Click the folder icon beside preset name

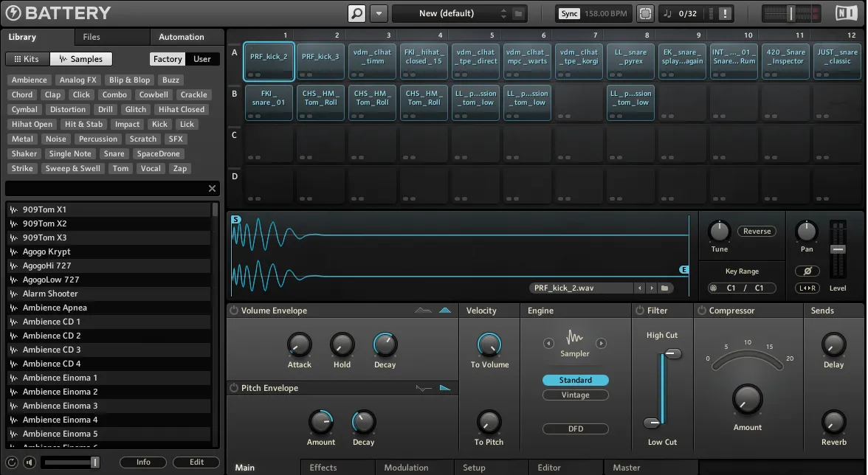pyautogui.click(x=519, y=13)
